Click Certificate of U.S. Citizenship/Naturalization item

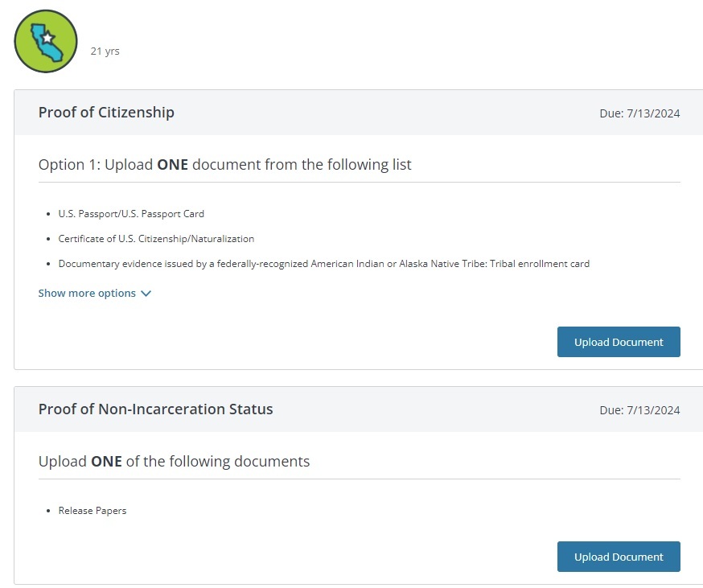pos(156,239)
